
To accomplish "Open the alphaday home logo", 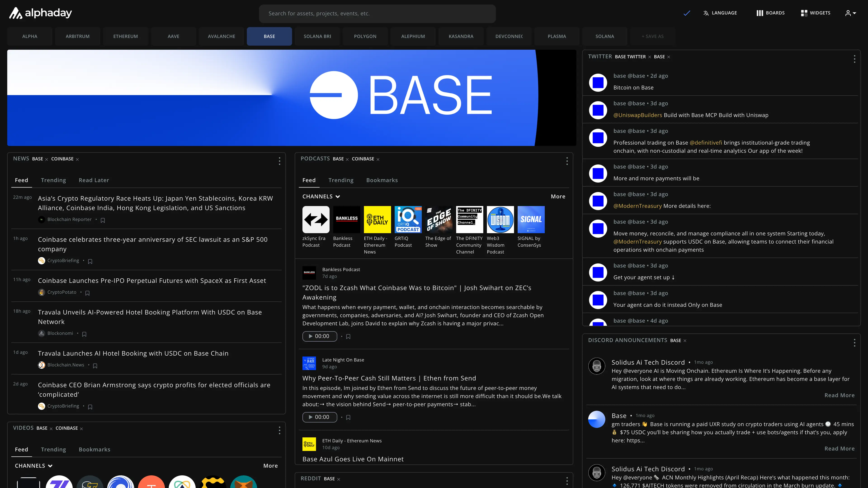I will click(40, 13).
